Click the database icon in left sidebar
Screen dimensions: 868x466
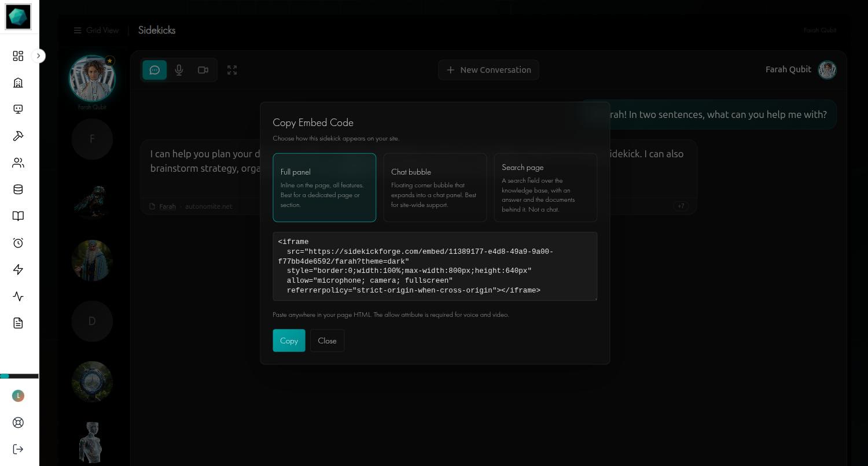(18, 190)
